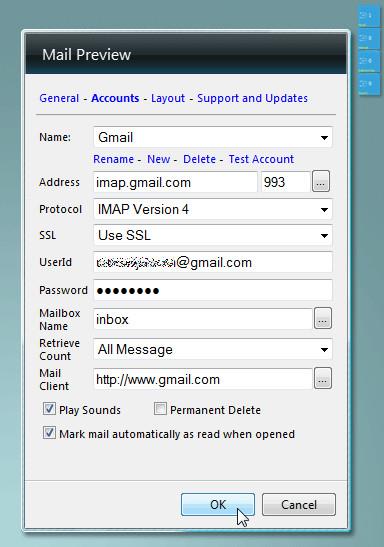Select the Accounts tab
The height and width of the screenshot is (547, 384).
(115, 98)
